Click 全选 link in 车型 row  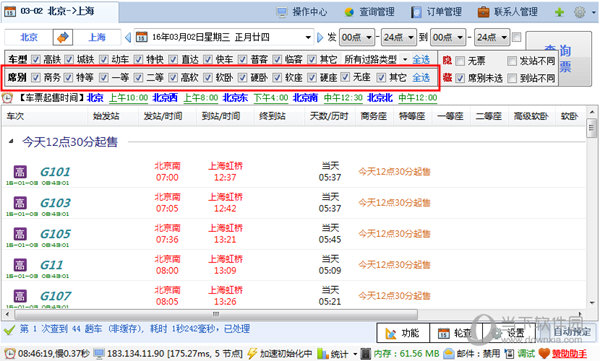tap(421, 60)
